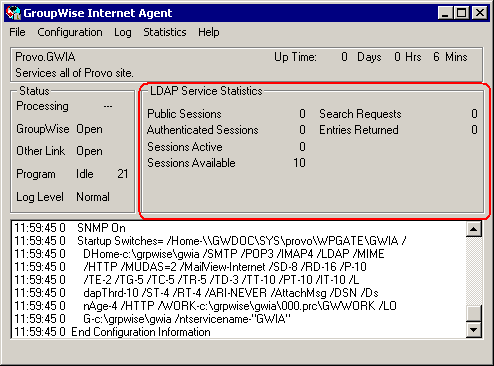The image size is (494, 366).
Task: Click the Processing status label
Action: pyautogui.click(x=42, y=106)
